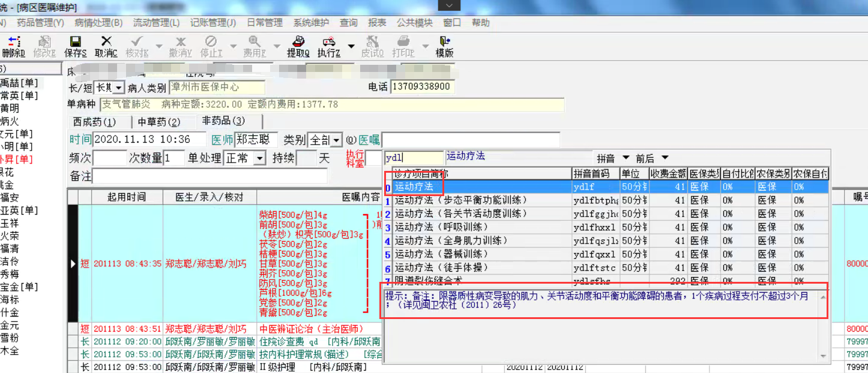868x373 pixels.
Task: Click the ydl search code input
Action: (x=413, y=158)
